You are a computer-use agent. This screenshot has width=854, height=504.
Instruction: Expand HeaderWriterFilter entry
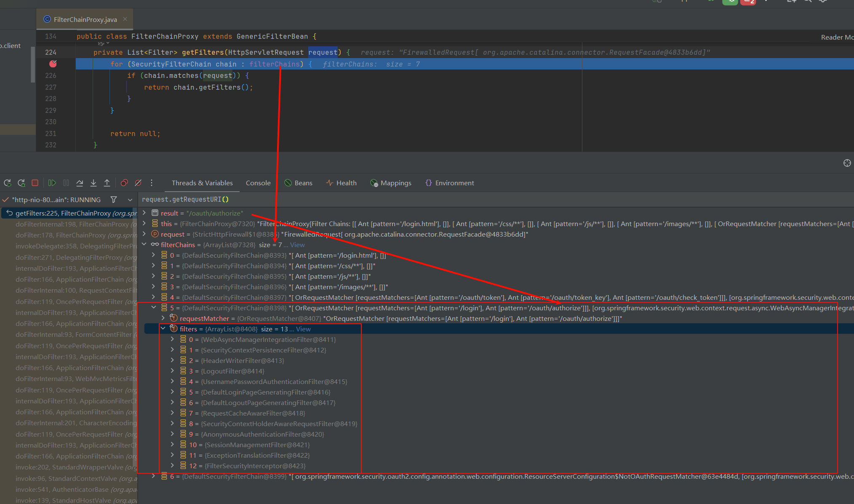pos(172,360)
